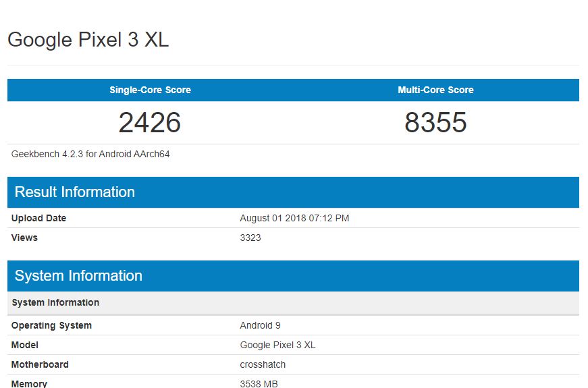Click the single-core score value 2426

click(150, 123)
